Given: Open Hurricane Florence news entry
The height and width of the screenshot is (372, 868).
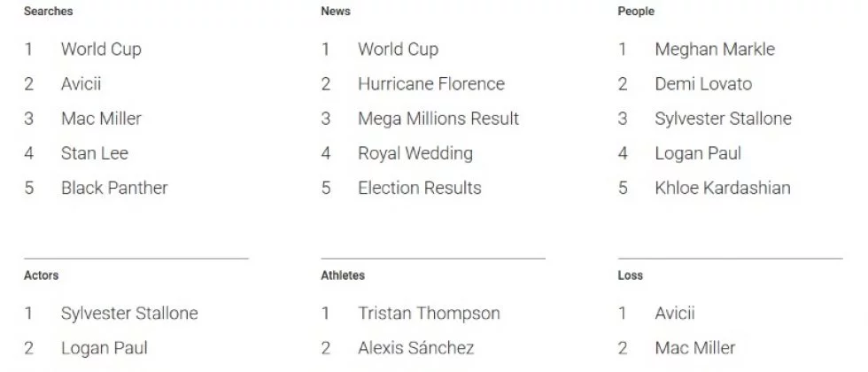Looking at the screenshot, I should 431,84.
